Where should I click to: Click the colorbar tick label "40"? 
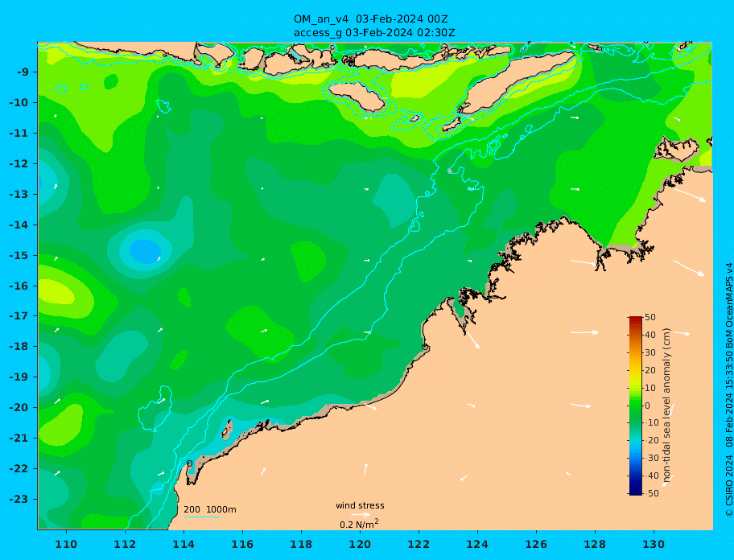point(650,335)
